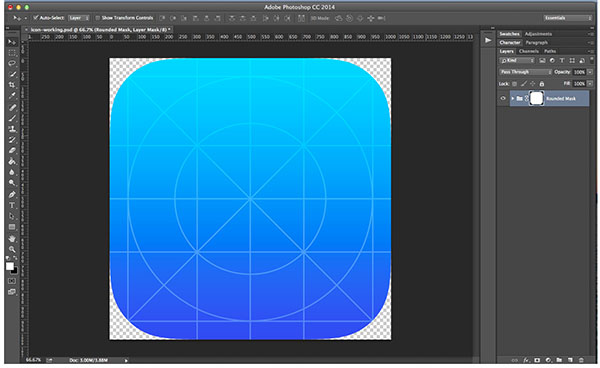Screen dimensions: 600x368
Task: Toggle Quick Mask mode icon
Action: (12, 281)
